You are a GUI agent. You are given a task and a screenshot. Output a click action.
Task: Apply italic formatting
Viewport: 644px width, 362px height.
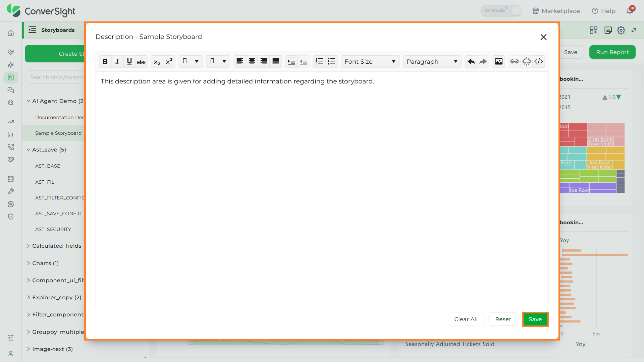117,62
